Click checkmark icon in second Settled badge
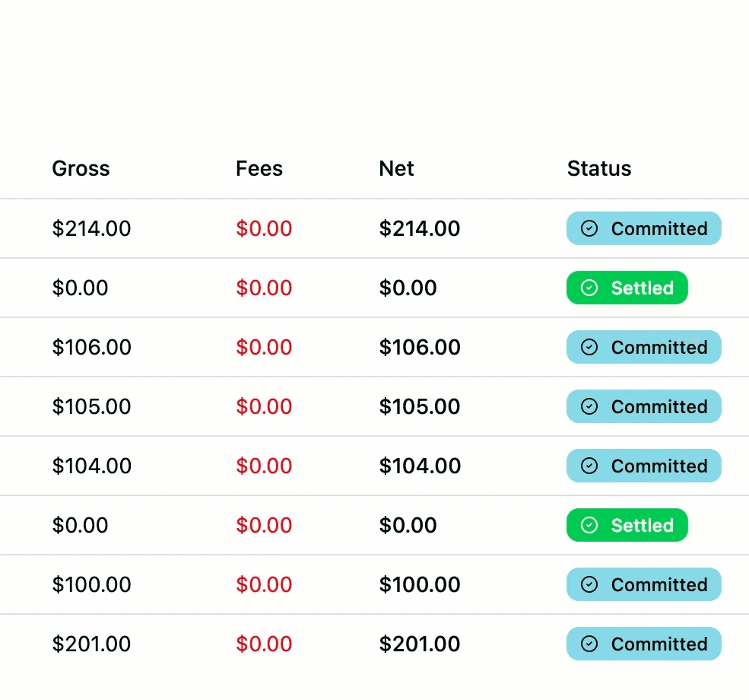This screenshot has width=749, height=700. [x=589, y=525]
